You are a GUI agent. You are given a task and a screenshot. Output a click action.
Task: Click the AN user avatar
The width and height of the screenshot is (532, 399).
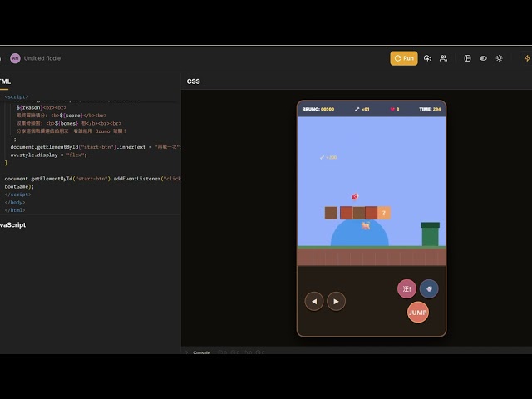coord(15,58)
